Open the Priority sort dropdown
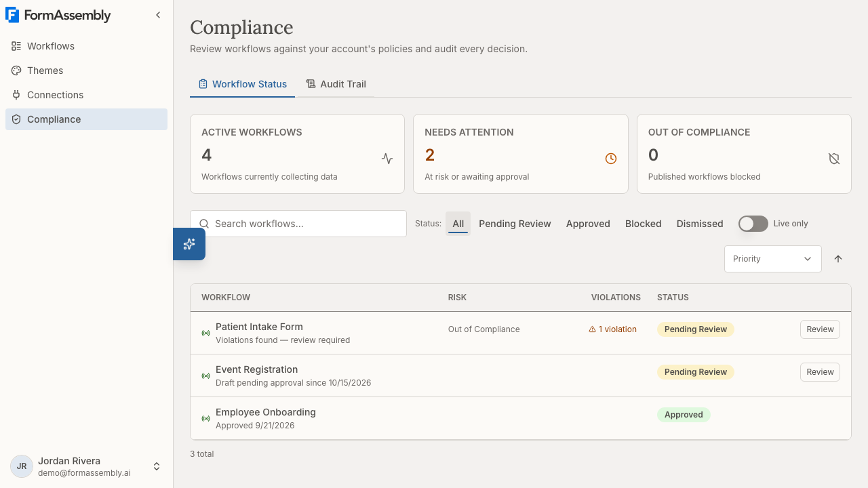This screenshot has width=868, height=488. coord(773,259)
